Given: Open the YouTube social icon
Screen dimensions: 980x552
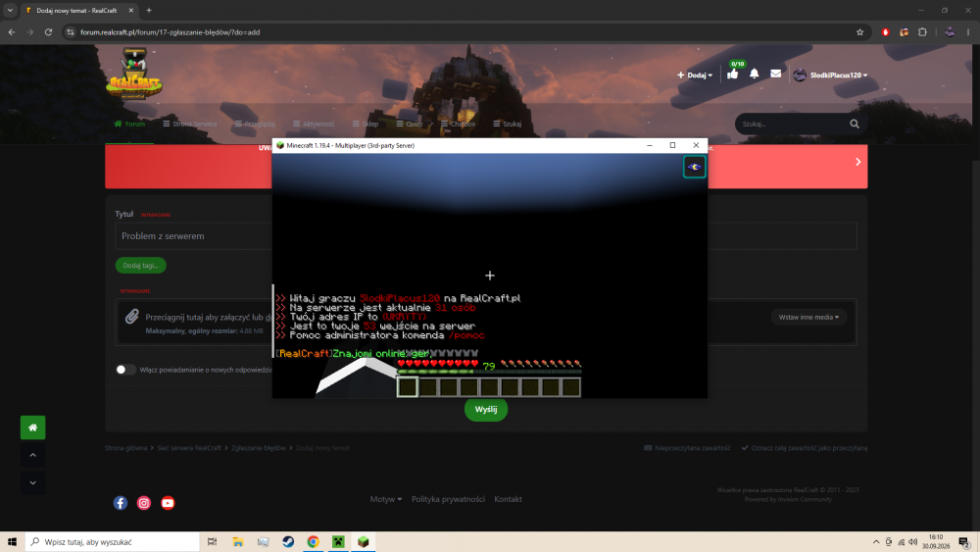Looking at the screenshot, I should (168, 503).
